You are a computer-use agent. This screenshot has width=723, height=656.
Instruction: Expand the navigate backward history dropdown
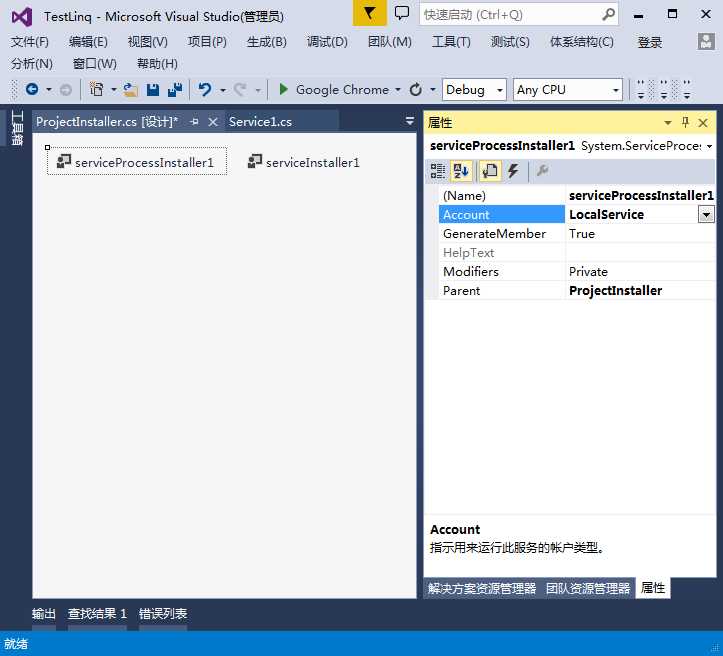49,89
